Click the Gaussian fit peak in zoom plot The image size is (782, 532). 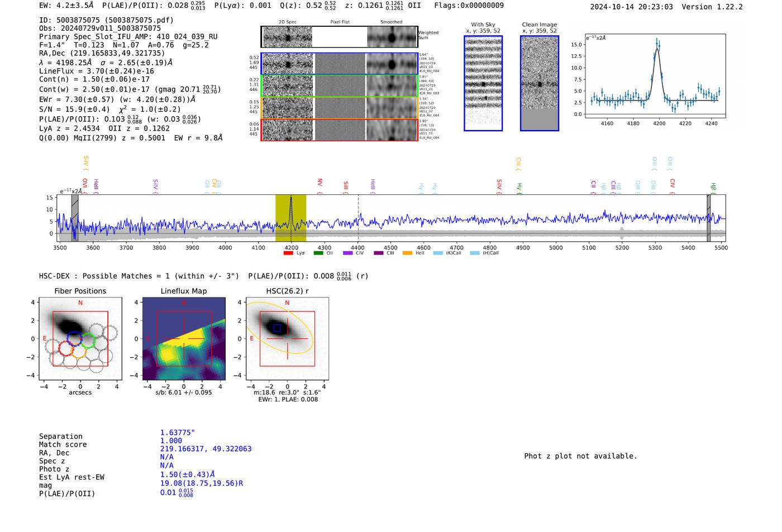[657, 49]
